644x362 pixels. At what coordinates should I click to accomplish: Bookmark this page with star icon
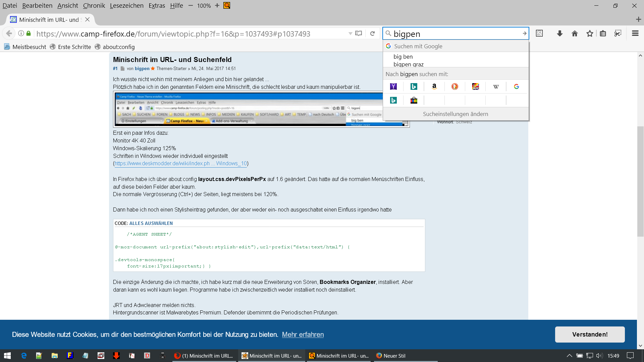pos(590,34)
